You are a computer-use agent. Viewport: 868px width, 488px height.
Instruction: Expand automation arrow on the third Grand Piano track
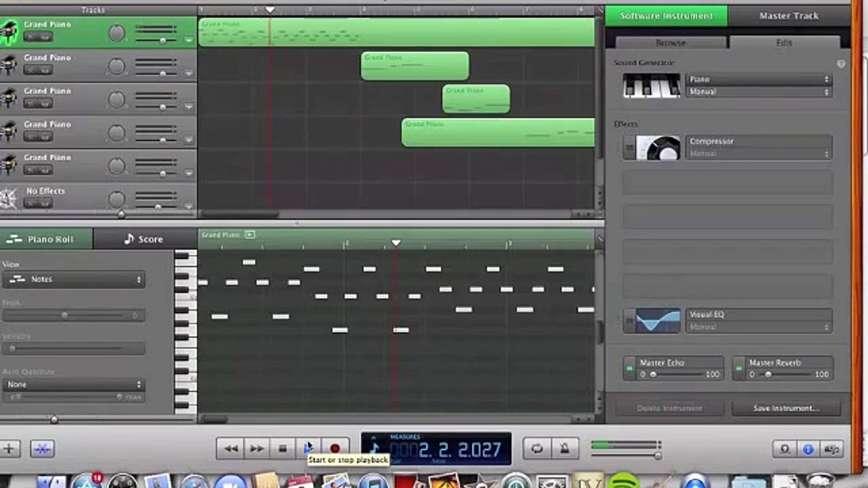pyautogui.click(x=189, y=107)
